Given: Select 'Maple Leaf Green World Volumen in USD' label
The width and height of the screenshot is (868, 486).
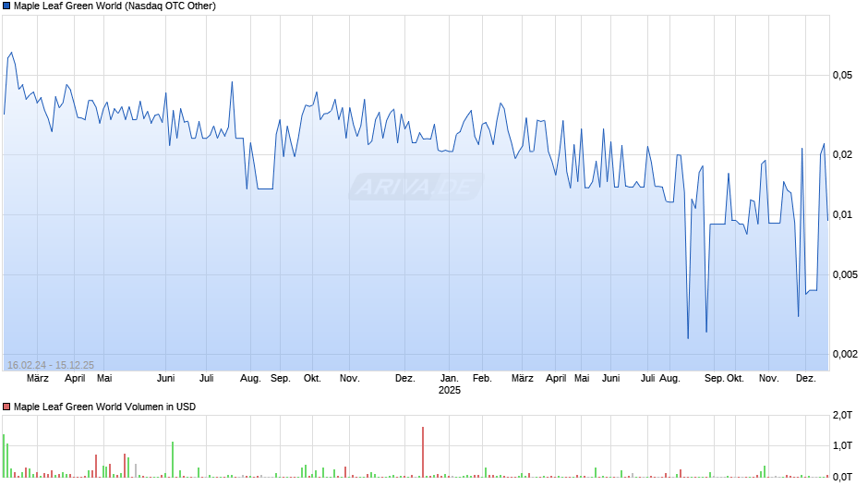Looking at the screenshot, I should pos(104,407).
